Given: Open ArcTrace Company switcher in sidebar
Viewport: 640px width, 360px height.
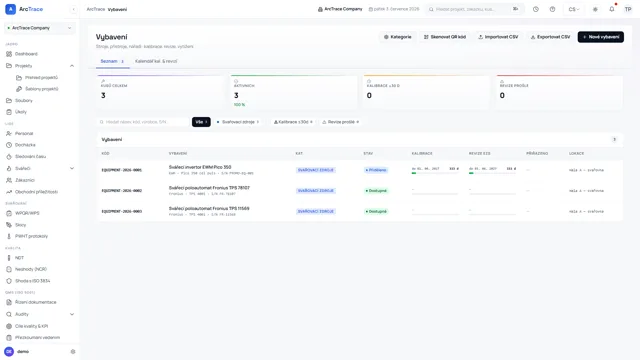Looking at the screenshot, I should click(40, 28).
